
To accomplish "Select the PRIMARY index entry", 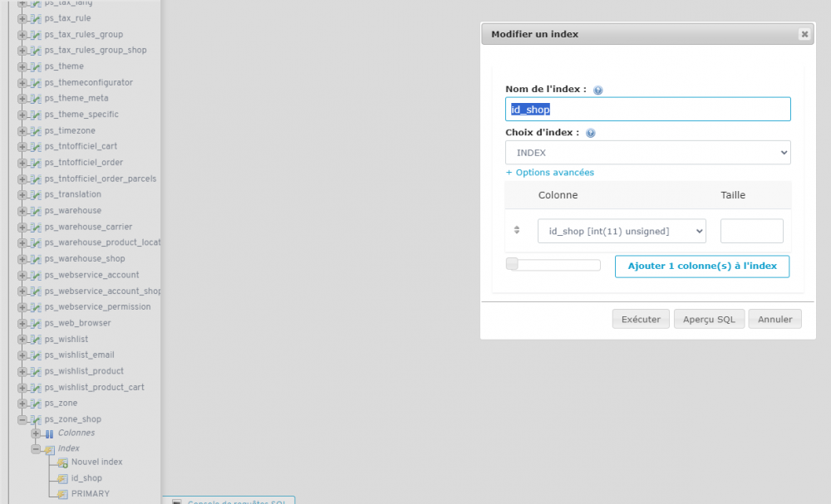I will [91, 494].
